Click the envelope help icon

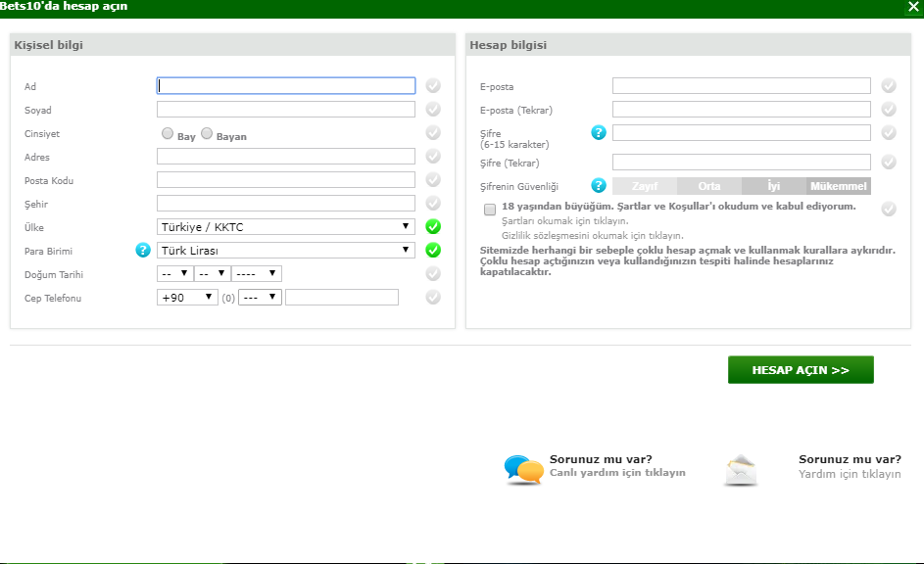[740, 470]
